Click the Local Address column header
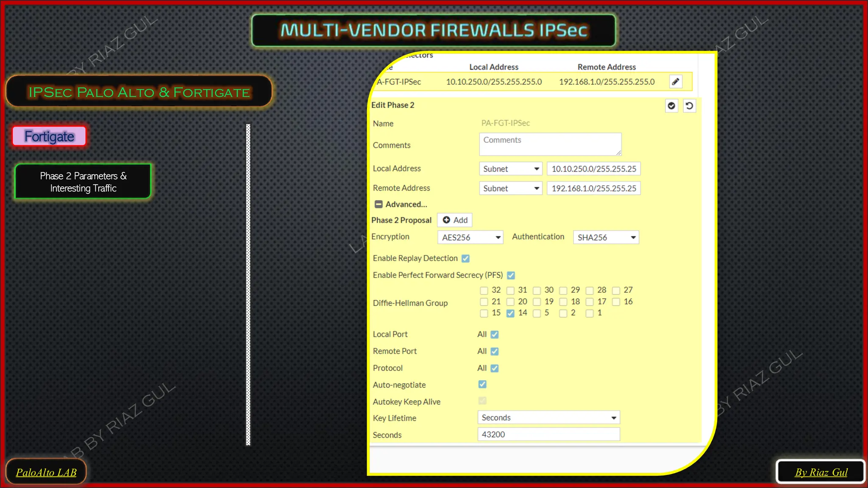868x488 pixels. 494,67
